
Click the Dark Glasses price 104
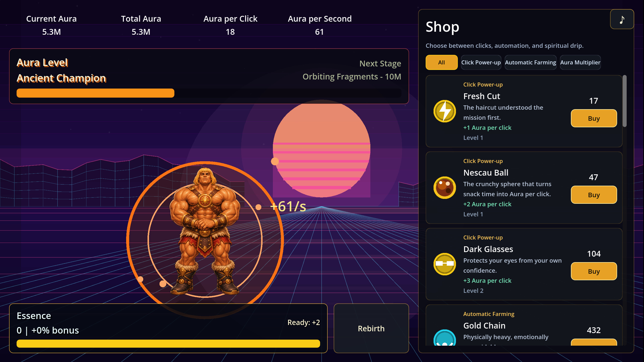pos(594,254)
